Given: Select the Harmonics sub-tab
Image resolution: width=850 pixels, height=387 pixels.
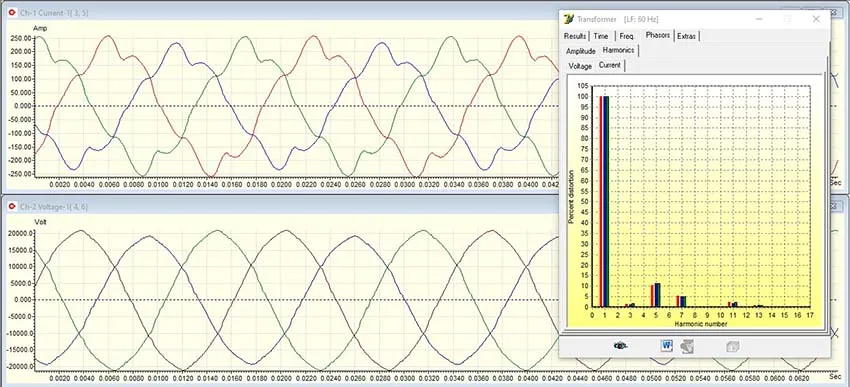Looking at the screenshot, I should 619,50.
